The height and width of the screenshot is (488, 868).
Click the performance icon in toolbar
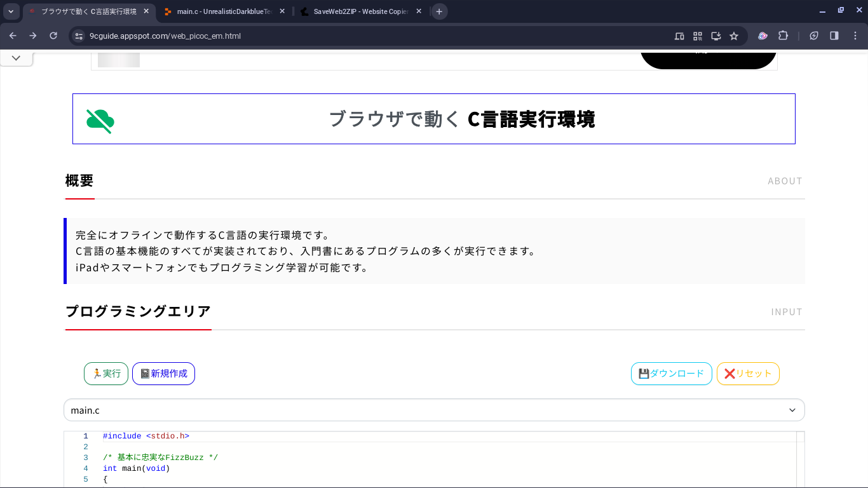814,36
